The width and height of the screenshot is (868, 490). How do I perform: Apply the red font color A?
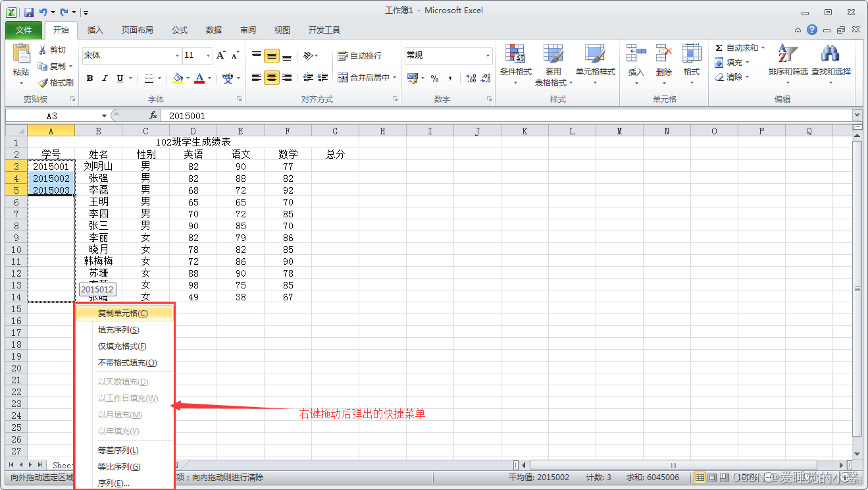click(x=200, y=78)
